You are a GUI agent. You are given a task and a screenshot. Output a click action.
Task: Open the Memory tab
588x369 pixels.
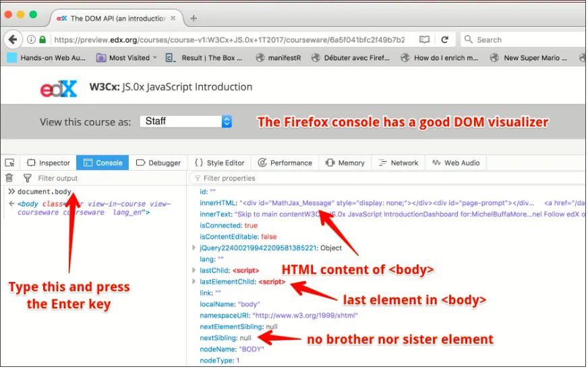coord(345,163)
